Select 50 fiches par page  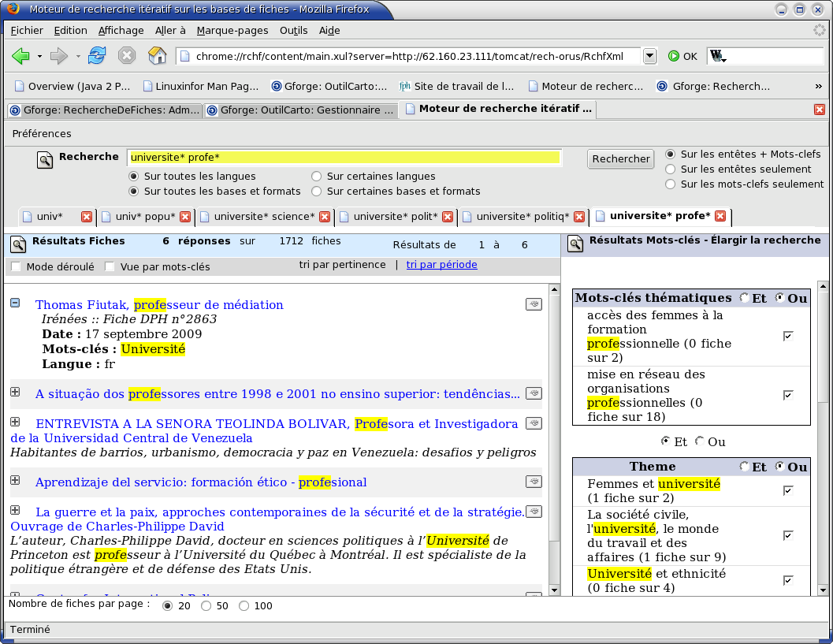tap(206, 606)
